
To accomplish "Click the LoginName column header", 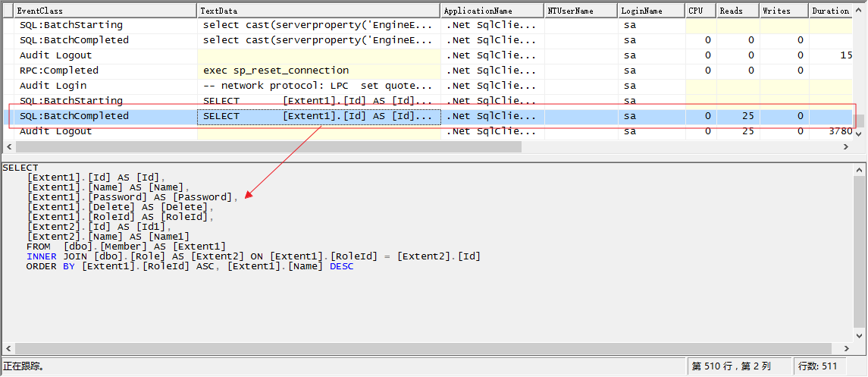I will click(651, 11).
